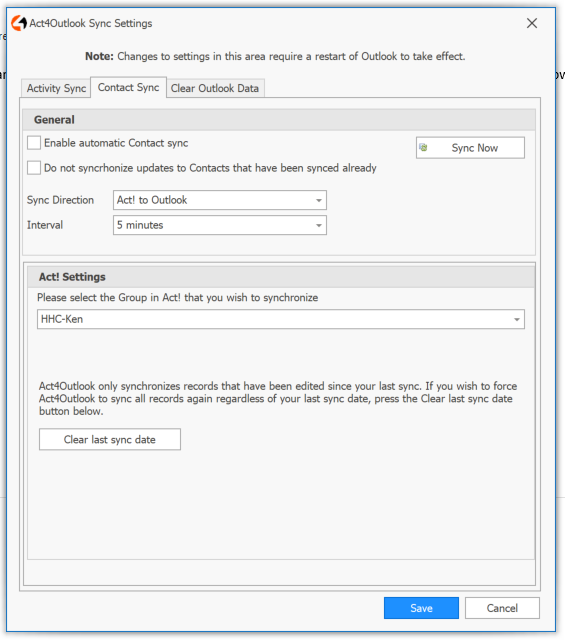
Task: Click the Act4Outlook logo icon in title bar
Action: (x=19, y=23)
